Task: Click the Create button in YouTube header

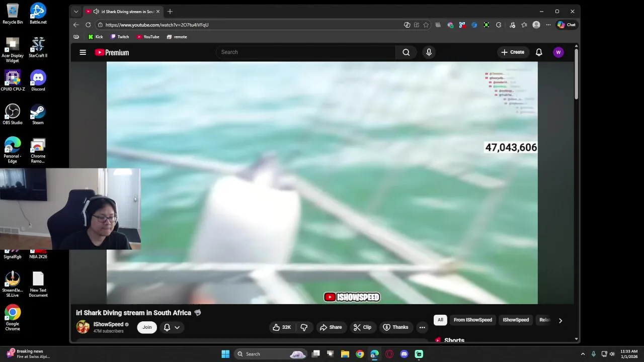Action: click(513, 52)
